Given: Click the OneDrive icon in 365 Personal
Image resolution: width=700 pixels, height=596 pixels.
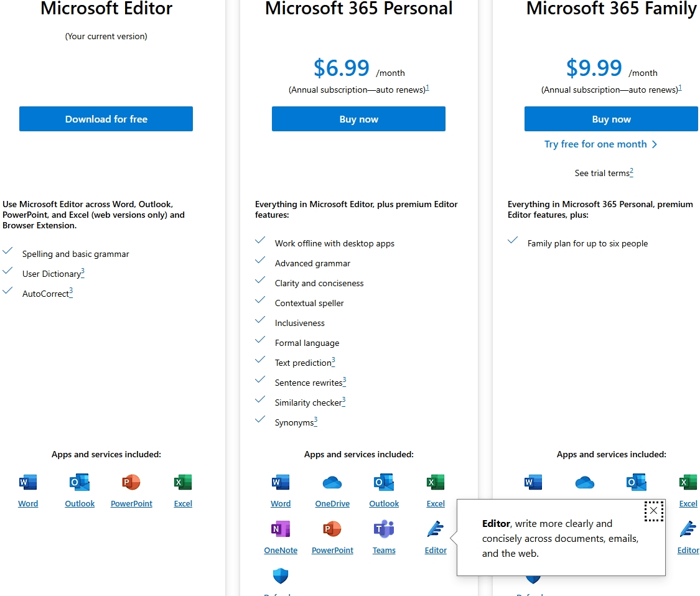Looking at the screenshot, I should (332, 482).
